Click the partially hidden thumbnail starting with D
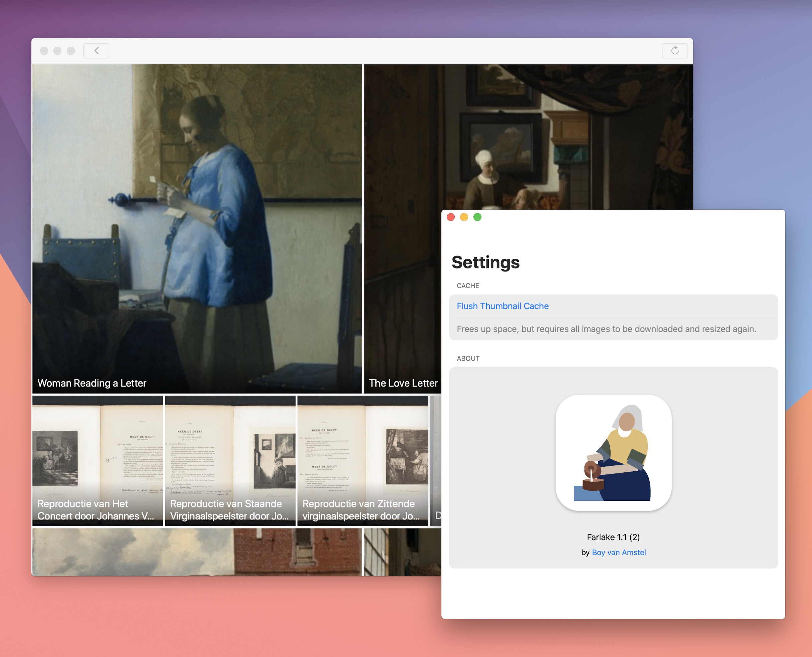The image size is (812, 657). 436,461
